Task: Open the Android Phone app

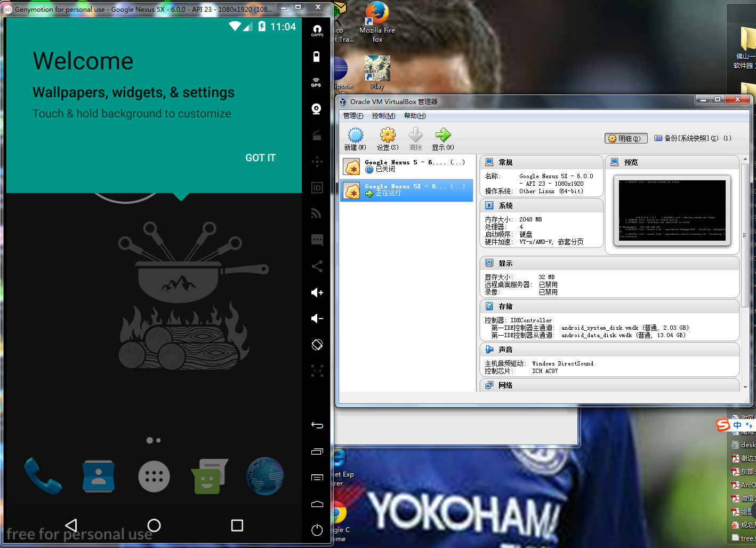Action: click(x=43, y=476)
